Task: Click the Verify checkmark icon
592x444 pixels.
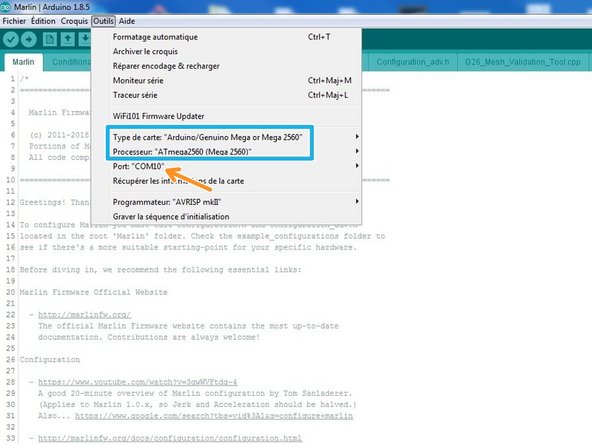Action: point(11,39)
